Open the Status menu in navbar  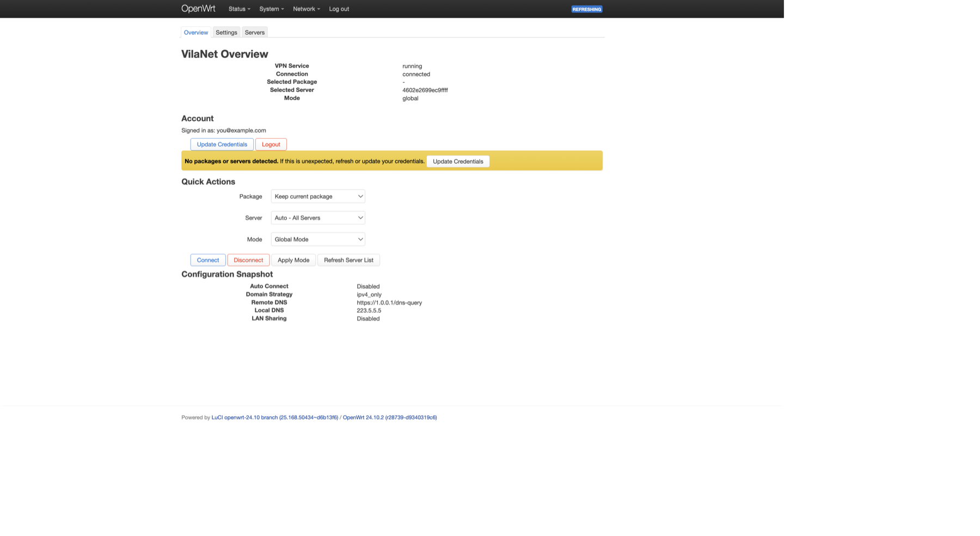tap(239, 9)
